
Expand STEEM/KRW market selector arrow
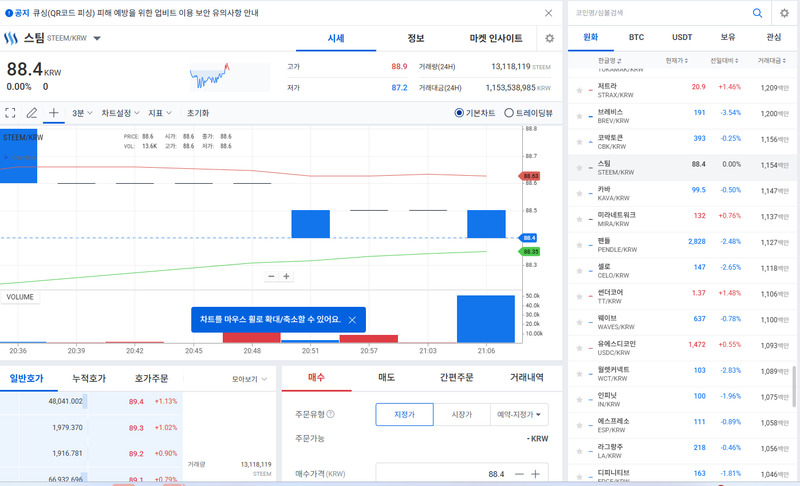97,38
